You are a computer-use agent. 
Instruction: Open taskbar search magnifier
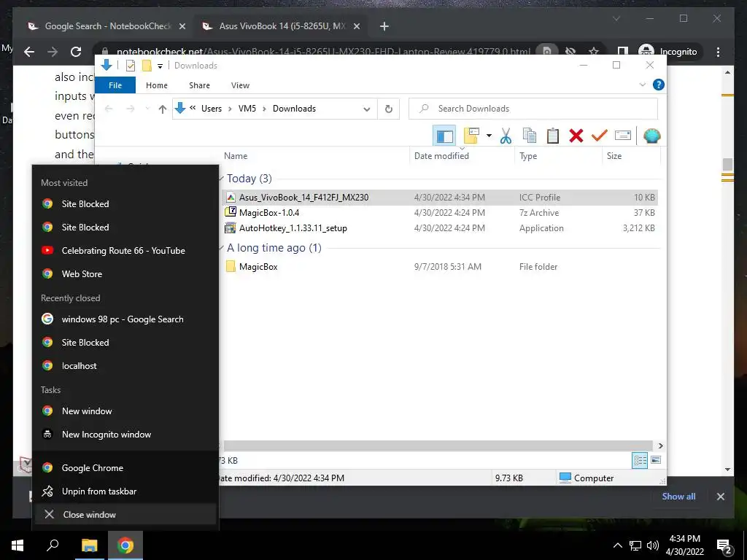53,545
